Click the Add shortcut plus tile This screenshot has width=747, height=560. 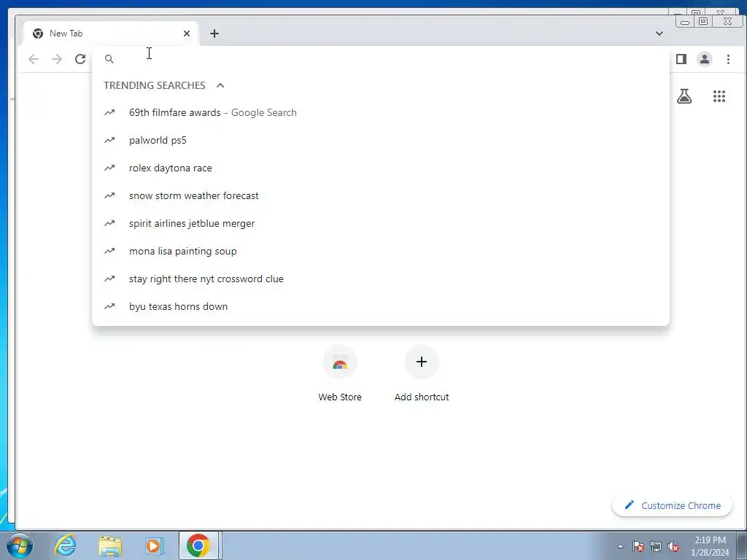click(422, 374)
